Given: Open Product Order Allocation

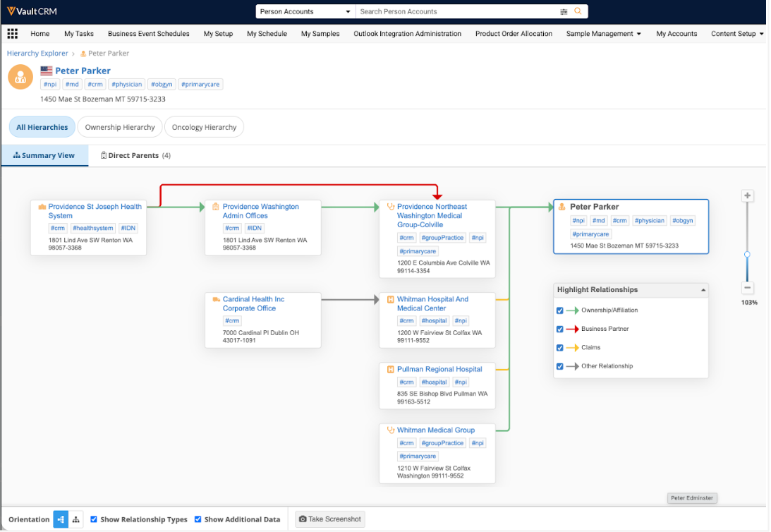Looking at the screenshot, I should [514, 33].
